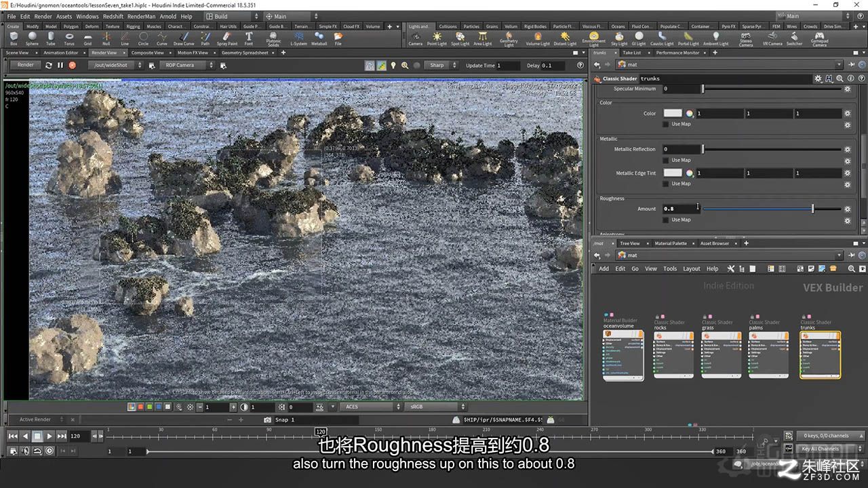
Task: Add a Grid from the shelf
Action: 87,39
